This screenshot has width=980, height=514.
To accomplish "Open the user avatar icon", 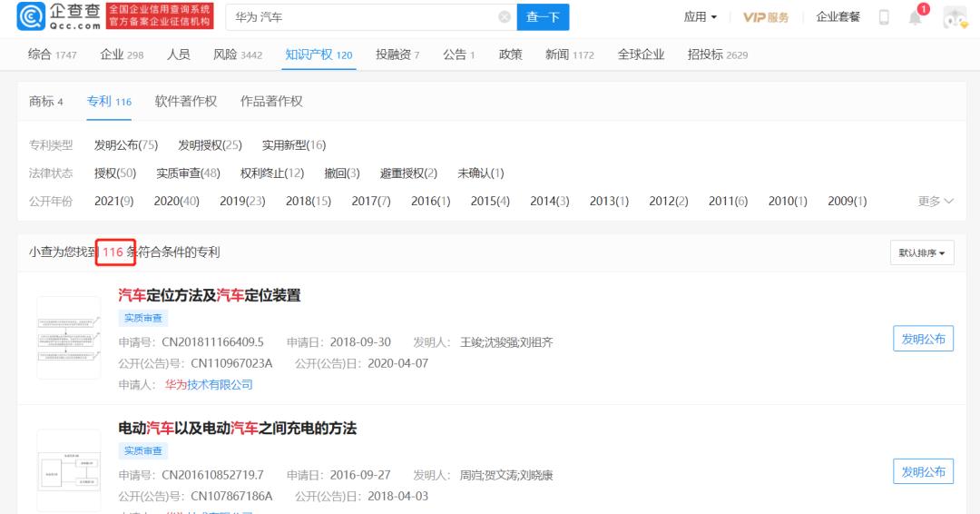I will point(955,17).
